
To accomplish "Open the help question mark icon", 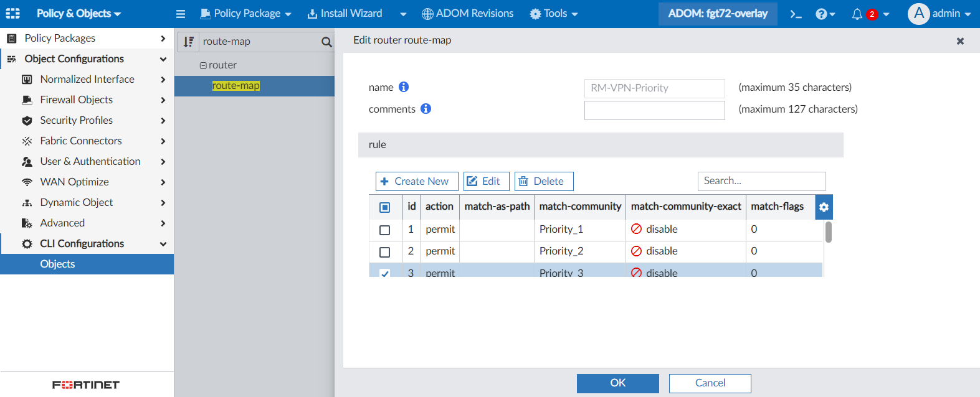I will (821, 14).
